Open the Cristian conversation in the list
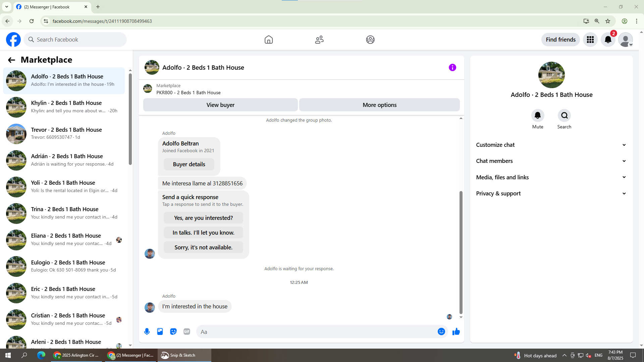 point(64,319)
